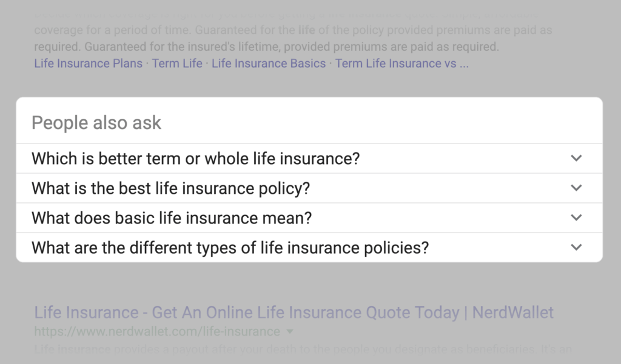
Task: Follow the Term Life sitelink
Action: tap(177, 63)
